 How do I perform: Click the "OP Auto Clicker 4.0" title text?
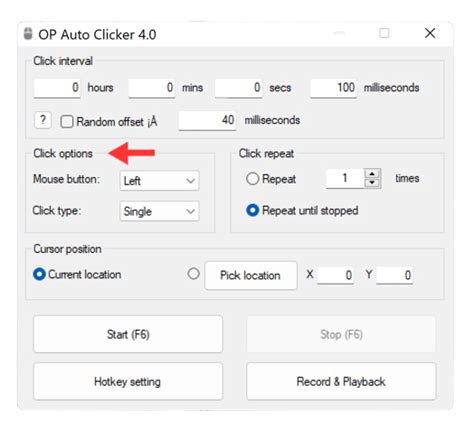[97, 35]
